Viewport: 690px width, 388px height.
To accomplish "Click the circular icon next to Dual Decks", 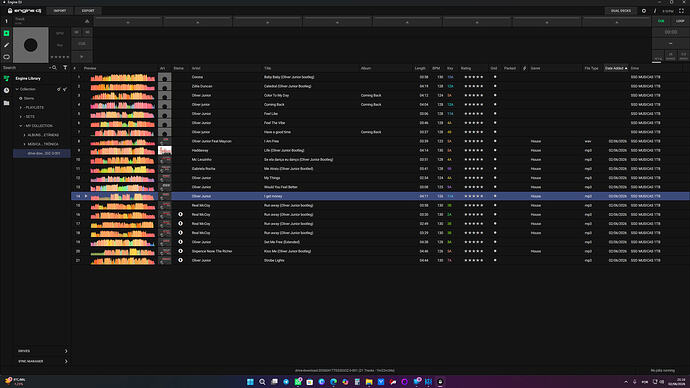I will point(644,11).
